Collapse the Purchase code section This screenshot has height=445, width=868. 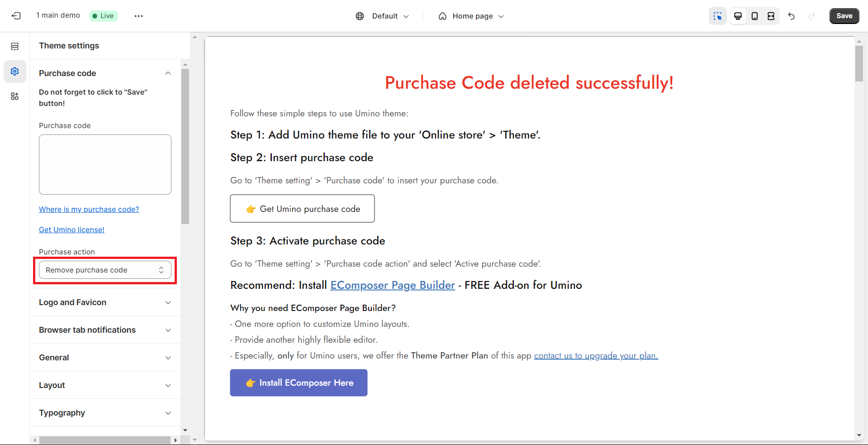pos(168,73)
